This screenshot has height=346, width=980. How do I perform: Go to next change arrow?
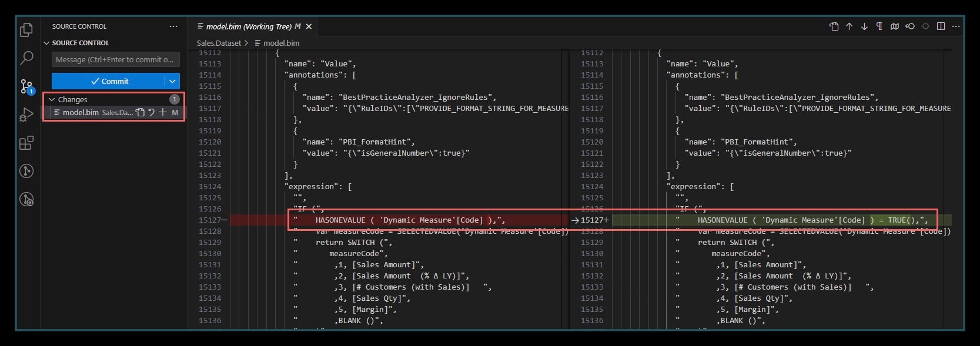tap(864, 26)
